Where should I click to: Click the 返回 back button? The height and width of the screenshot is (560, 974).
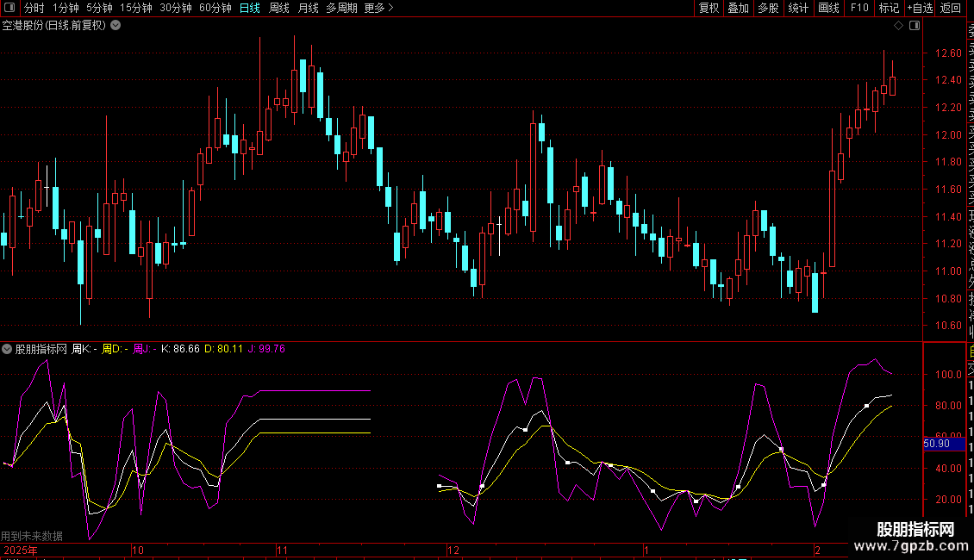951,8
